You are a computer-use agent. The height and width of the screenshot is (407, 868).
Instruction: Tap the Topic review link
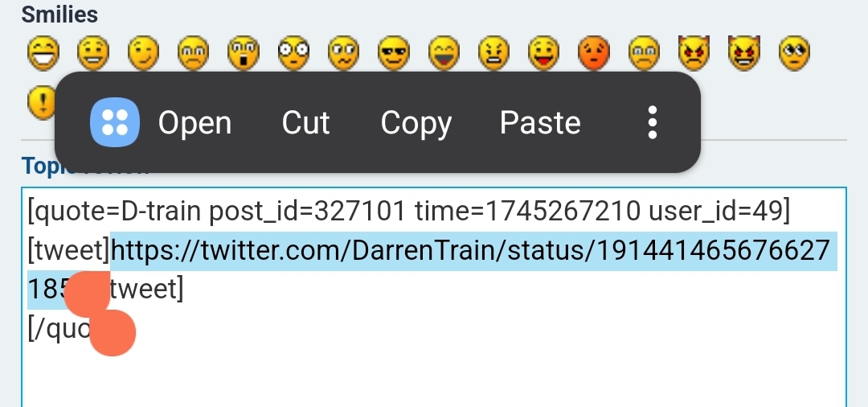(85, 166)
